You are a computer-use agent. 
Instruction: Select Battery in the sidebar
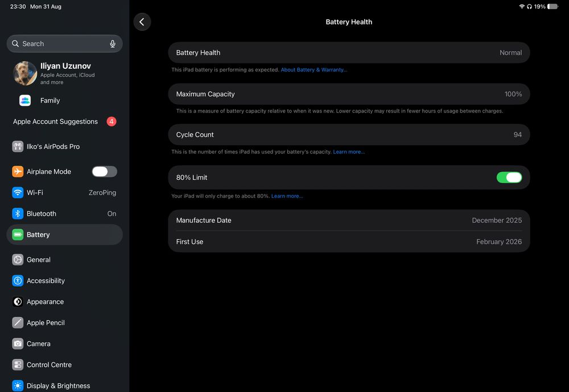click(65, 234)
